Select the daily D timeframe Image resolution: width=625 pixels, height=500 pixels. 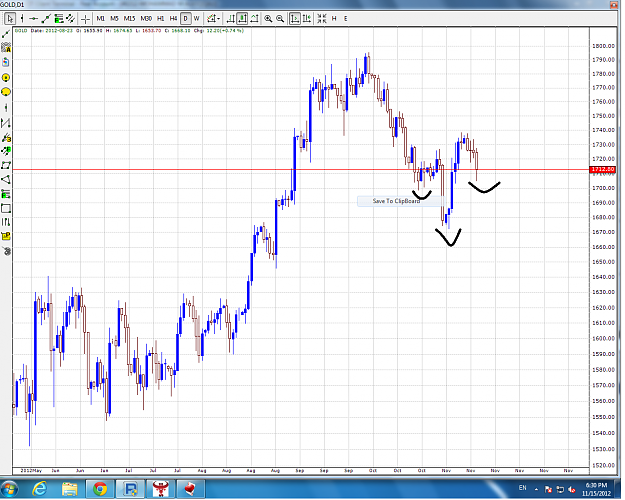coord(185,19)
